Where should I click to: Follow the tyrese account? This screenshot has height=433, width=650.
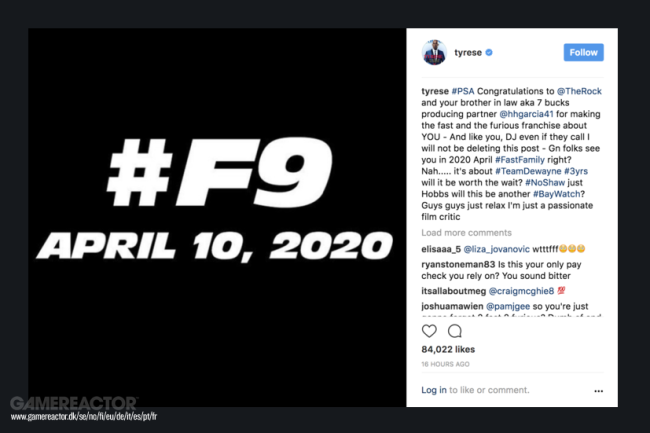coord(583,53)
